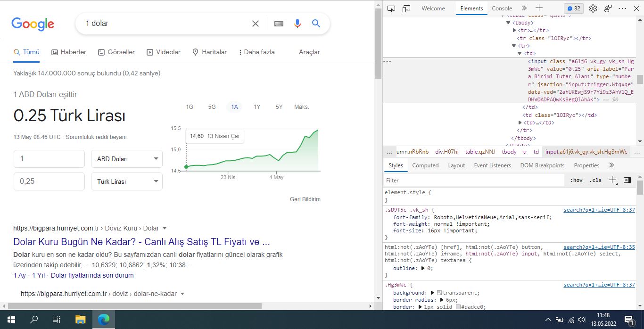
Task: Open the on-screen keyboard icon in search bar
Action: [x=279, y=24]
